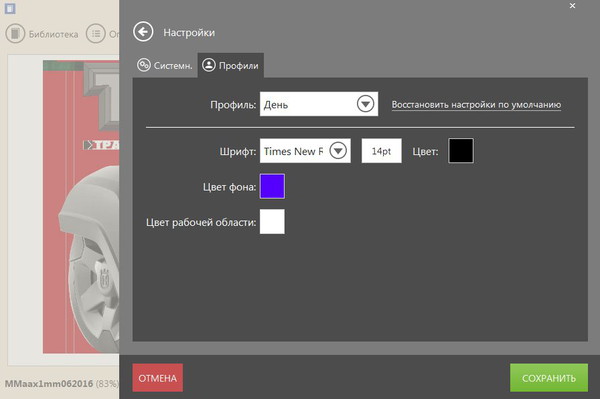Click the red ОТМЕНА button

(158, 378)
